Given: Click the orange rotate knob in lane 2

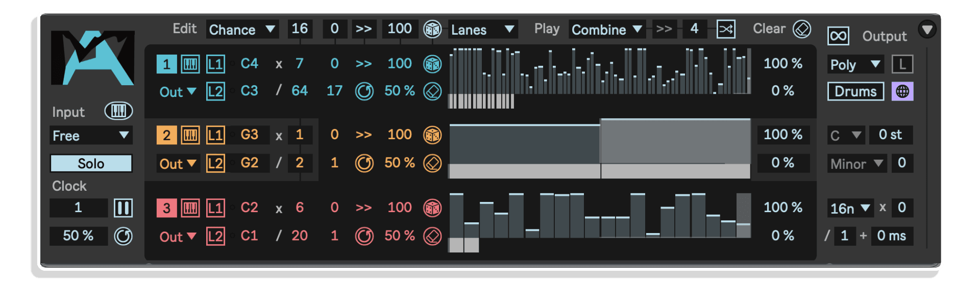Looking at the screenshot, I should click(x=364, y=163).
